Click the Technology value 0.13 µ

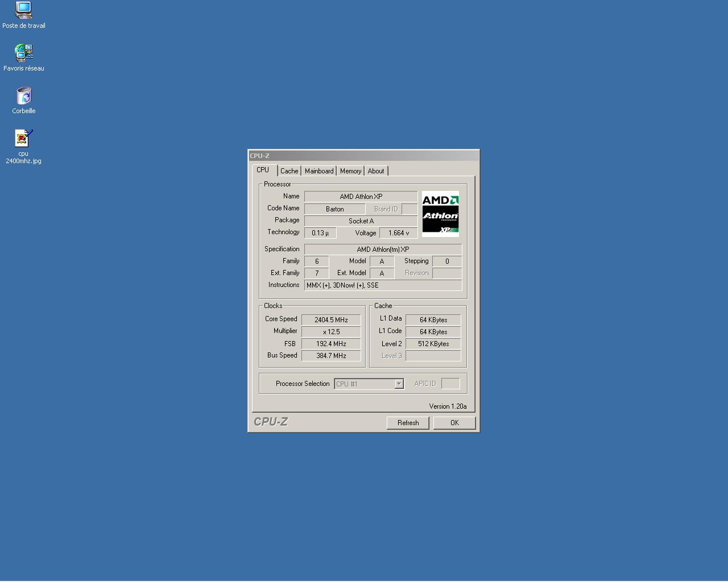coord(320,233)
